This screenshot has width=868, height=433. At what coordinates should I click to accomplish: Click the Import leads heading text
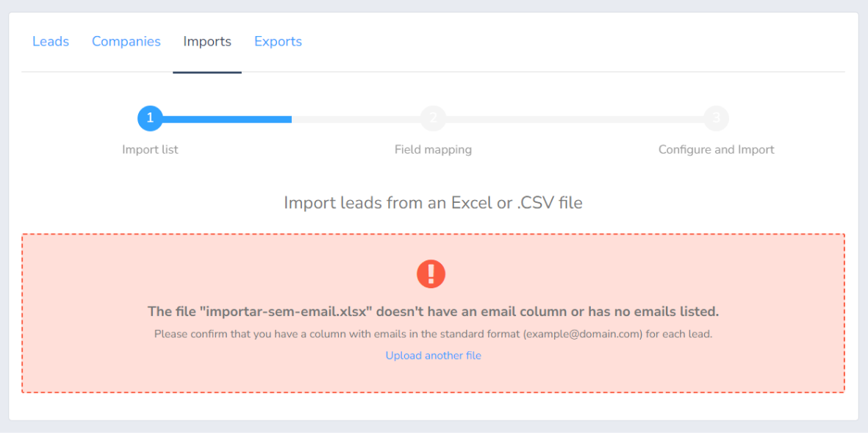[x=433, y=203]
